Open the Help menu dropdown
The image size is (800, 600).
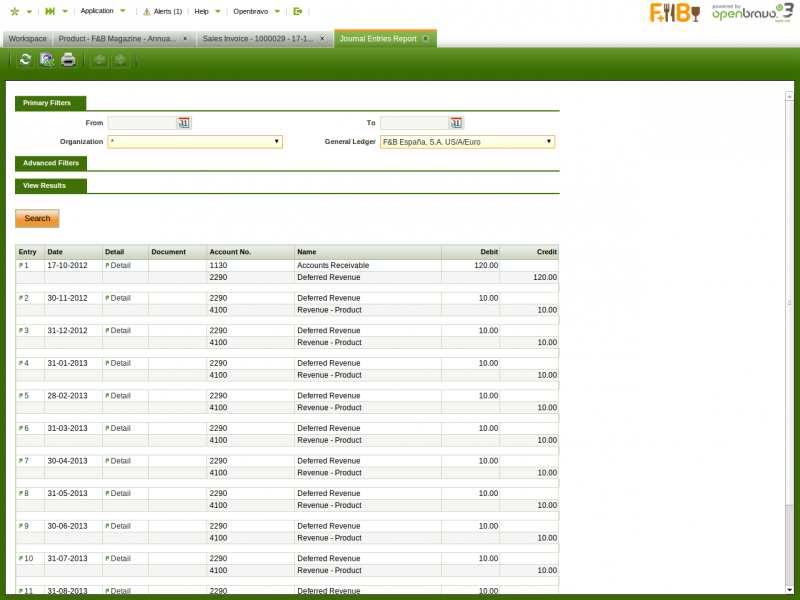pyautogui.click(x=202, y=11)
